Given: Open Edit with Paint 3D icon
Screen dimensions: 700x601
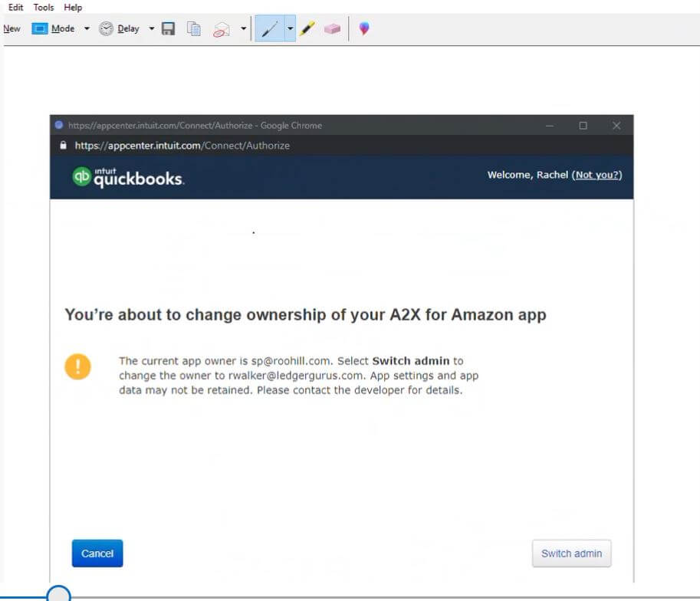Looking at the screenshot, I should (x=364, y=28).
